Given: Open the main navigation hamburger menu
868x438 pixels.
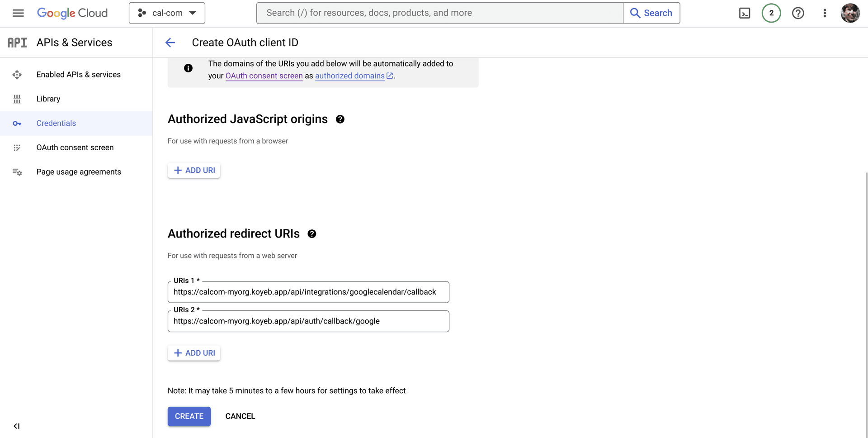Looking at the screenshot, I should pyautogui.click(x=18, y=13).
